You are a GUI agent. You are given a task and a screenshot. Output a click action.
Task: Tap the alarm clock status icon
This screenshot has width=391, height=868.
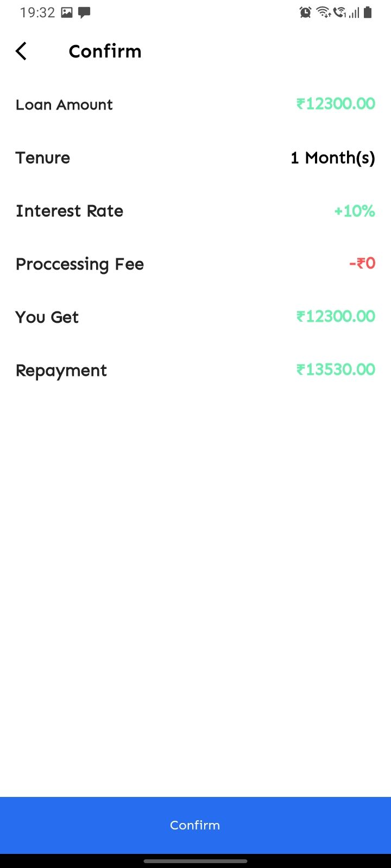pyautogui.click(x=306, y=12)
